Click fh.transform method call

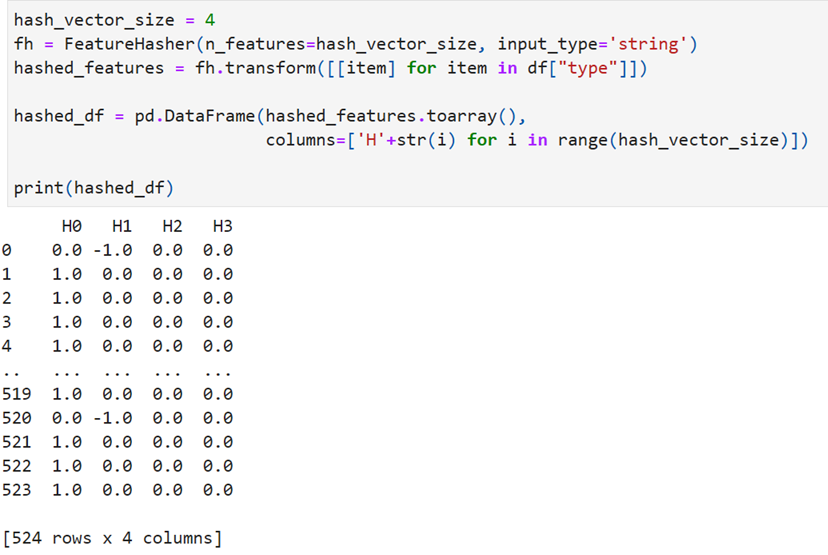256,68
